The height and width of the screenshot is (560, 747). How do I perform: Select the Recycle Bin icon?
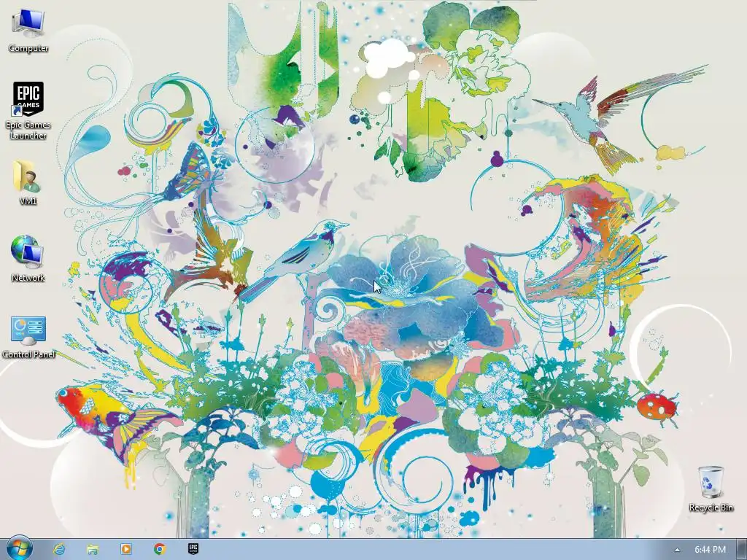click(x=711, y=489)
